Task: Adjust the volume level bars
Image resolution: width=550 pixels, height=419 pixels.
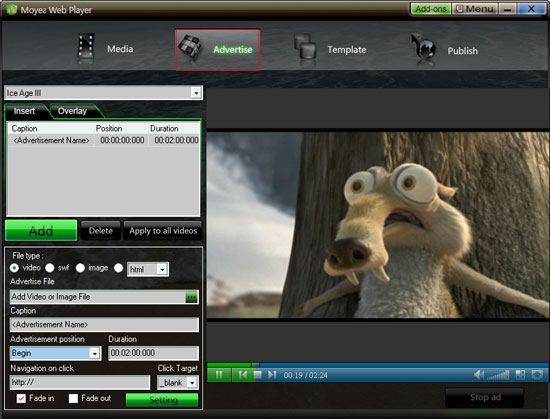Action: point(498,375)
